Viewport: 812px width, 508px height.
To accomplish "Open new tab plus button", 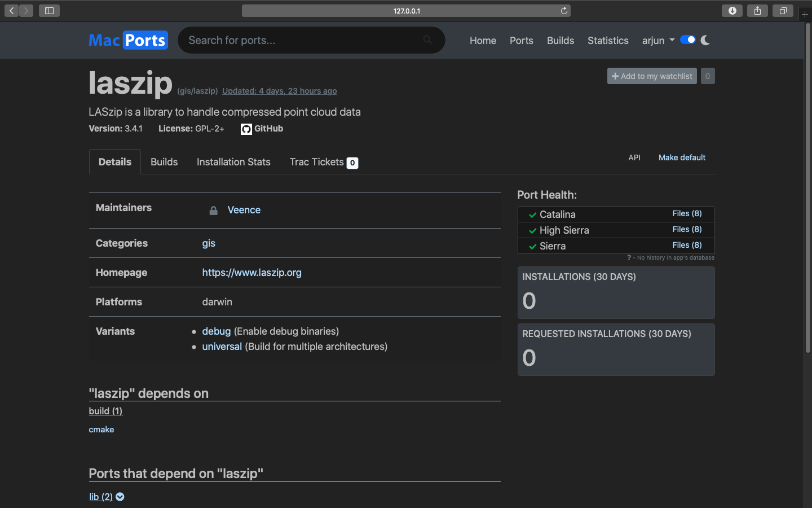I will click(x=805, y=14).
